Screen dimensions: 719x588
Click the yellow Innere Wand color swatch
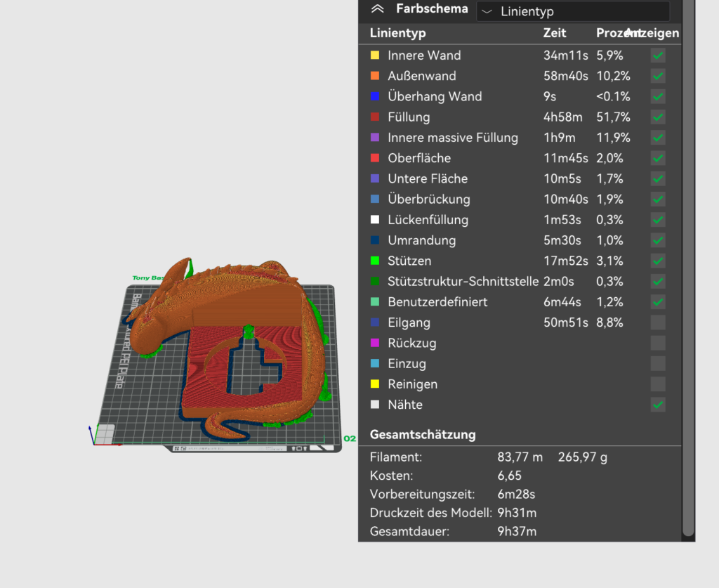click(x=375, y=55)
